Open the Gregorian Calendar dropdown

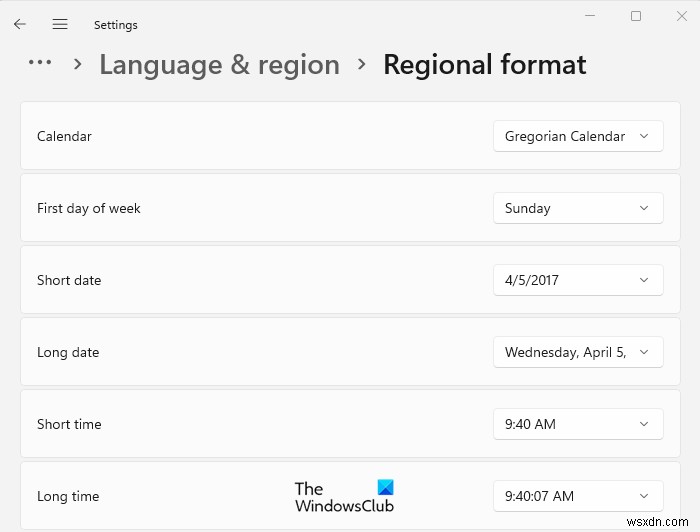[578, 136]
